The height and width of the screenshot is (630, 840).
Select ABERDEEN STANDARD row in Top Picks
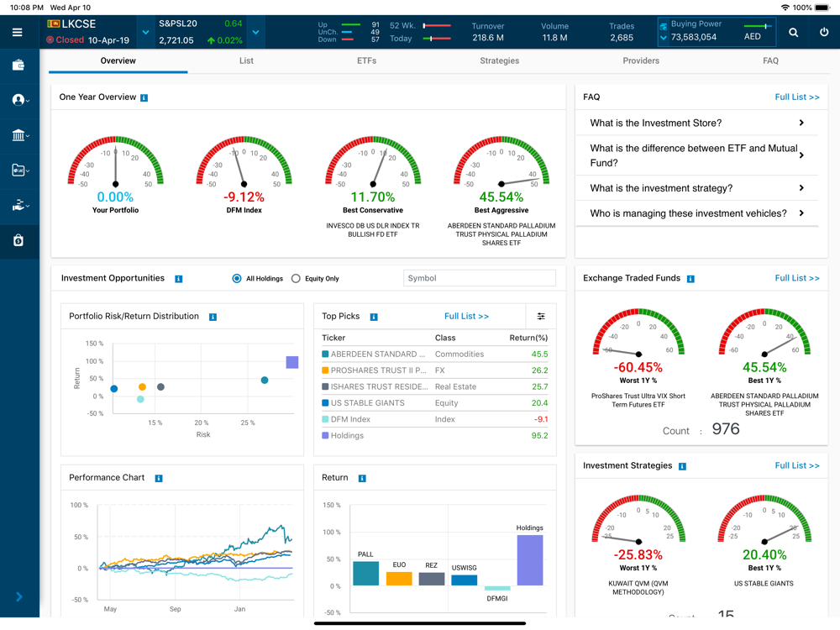point(435,354)
